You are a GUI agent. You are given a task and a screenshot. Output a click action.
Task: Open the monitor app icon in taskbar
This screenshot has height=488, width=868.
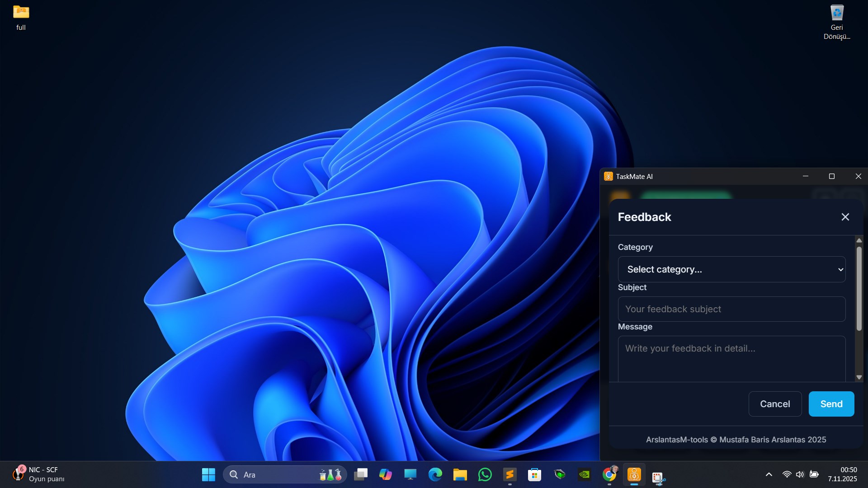pos(410,474)
